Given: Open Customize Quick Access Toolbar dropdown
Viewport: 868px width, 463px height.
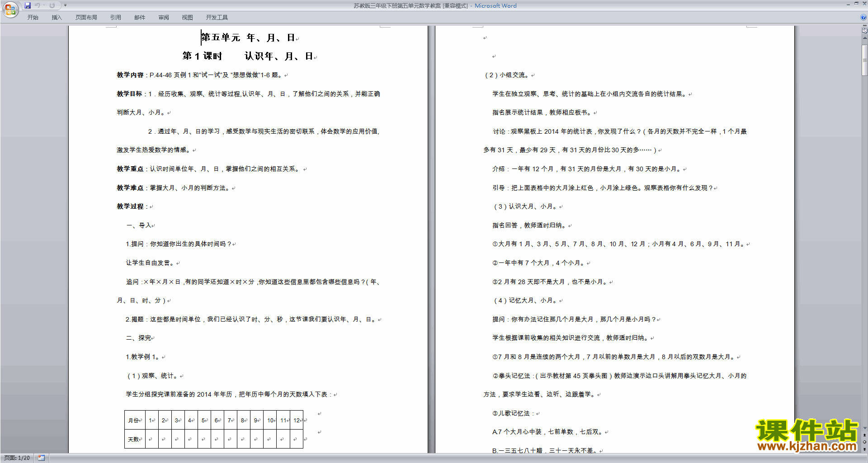Looking at the screenshot, I should click(65, 5).
